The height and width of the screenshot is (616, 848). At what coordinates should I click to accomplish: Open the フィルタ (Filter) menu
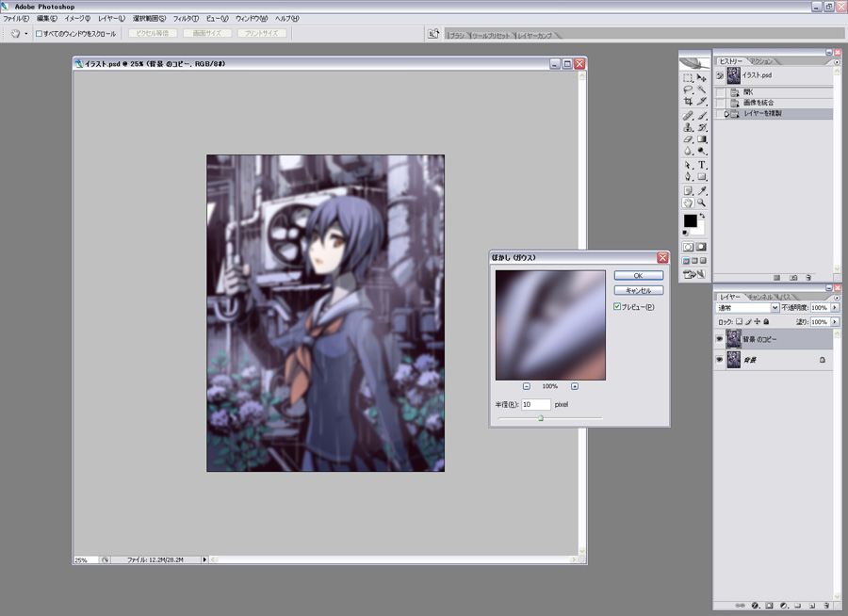click(x=186, y=19)
